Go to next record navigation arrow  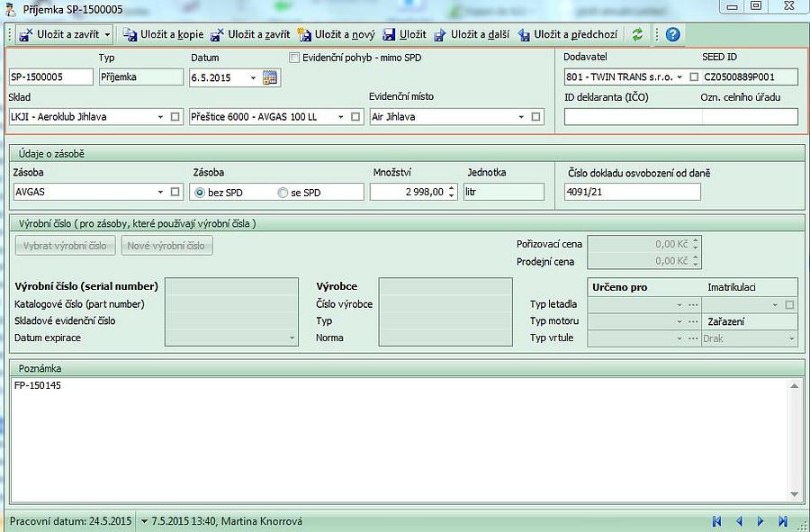[760, 521]
